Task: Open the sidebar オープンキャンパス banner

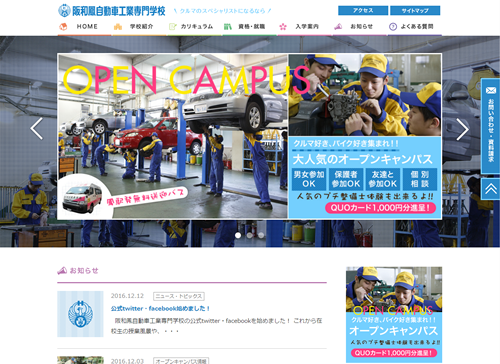Action: pos(394,315)
